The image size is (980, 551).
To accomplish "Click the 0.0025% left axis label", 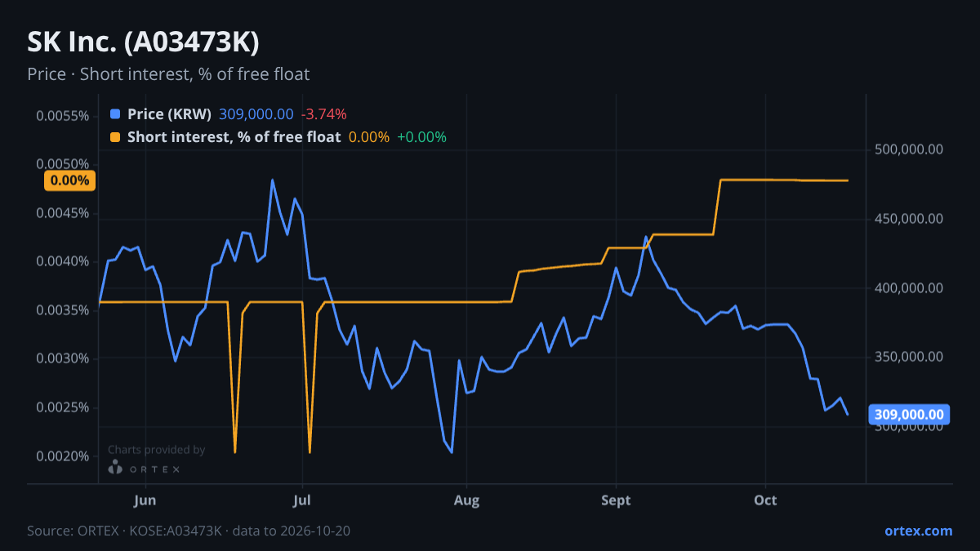I will pyautogui.click(x=62, y=407).
